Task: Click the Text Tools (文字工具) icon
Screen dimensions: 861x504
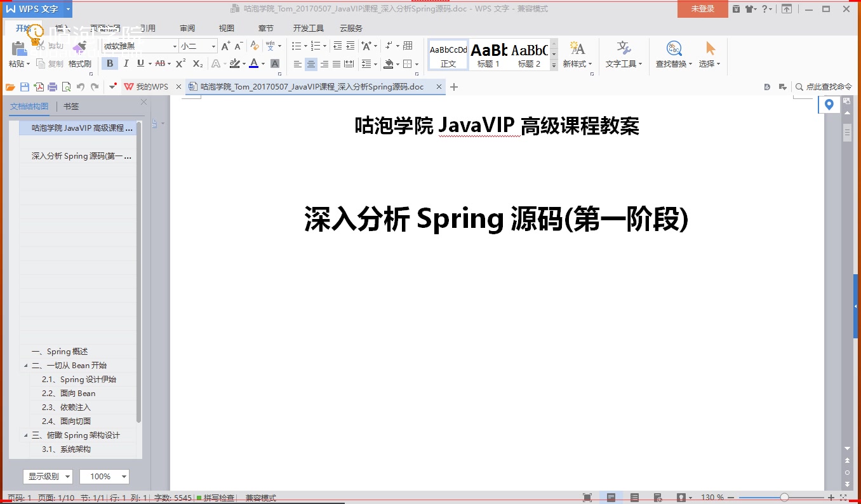Action: click(624, 48)
